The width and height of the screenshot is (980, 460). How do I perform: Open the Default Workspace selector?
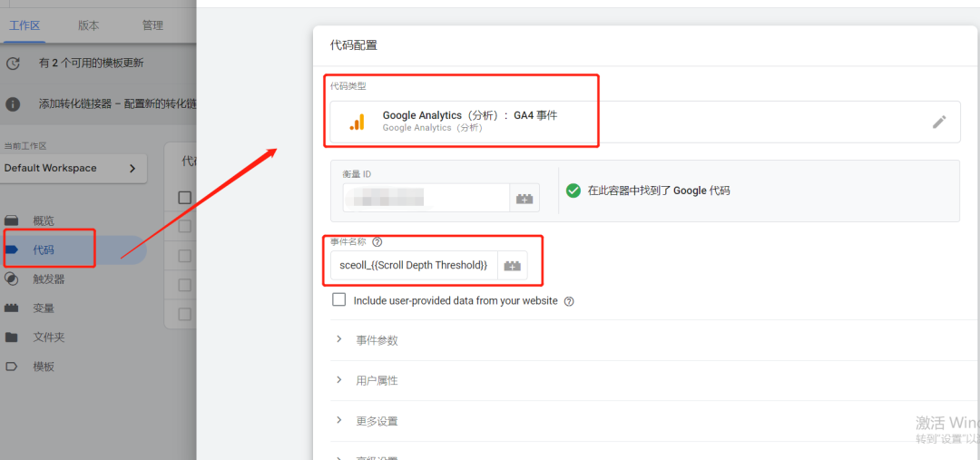click(x=73, y=168)
